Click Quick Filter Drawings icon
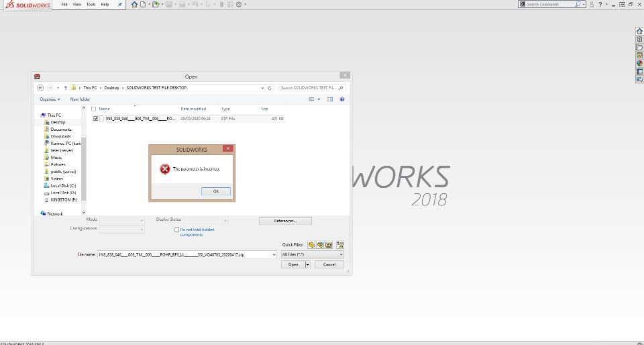 [329, 245]
